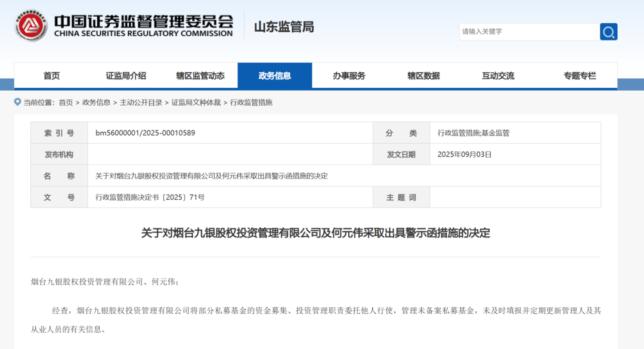Open the 辖区监管动态 navigation tab
Screen dimensions: 644x349
(200, 76)
